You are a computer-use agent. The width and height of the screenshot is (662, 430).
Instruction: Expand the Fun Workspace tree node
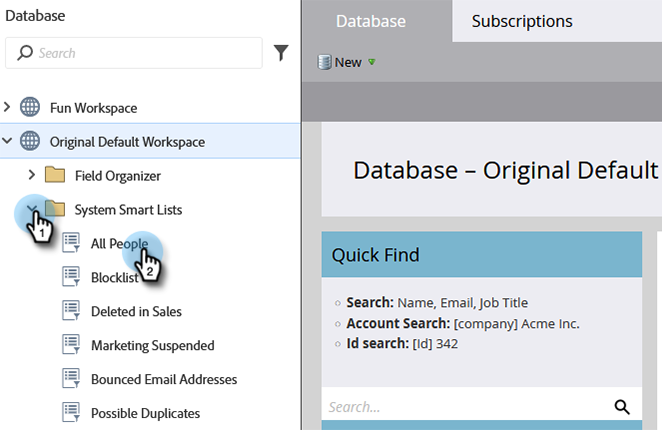[x=9, y=108]
